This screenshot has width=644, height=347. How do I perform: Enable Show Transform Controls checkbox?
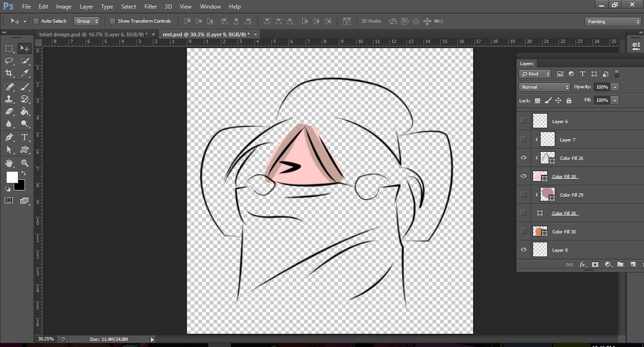click(112, 21)
